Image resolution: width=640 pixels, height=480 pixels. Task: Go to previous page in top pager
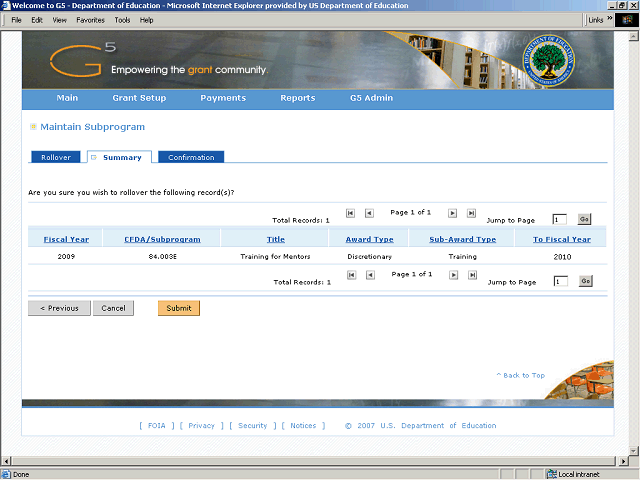tap(369, 213)
